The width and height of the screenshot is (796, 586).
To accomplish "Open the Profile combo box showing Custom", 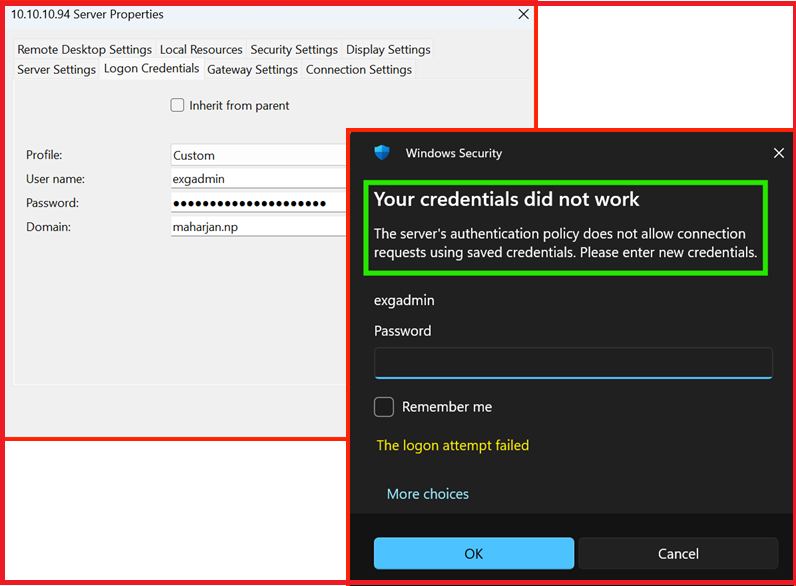I will tap(259, 155).
